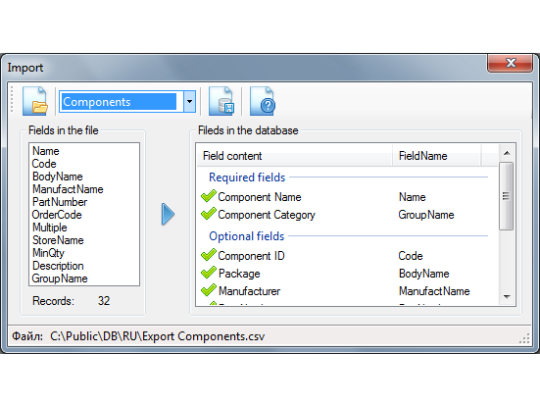Click the database list scroll down arrow
540x405 pixels.
click(x=507, y=297)
